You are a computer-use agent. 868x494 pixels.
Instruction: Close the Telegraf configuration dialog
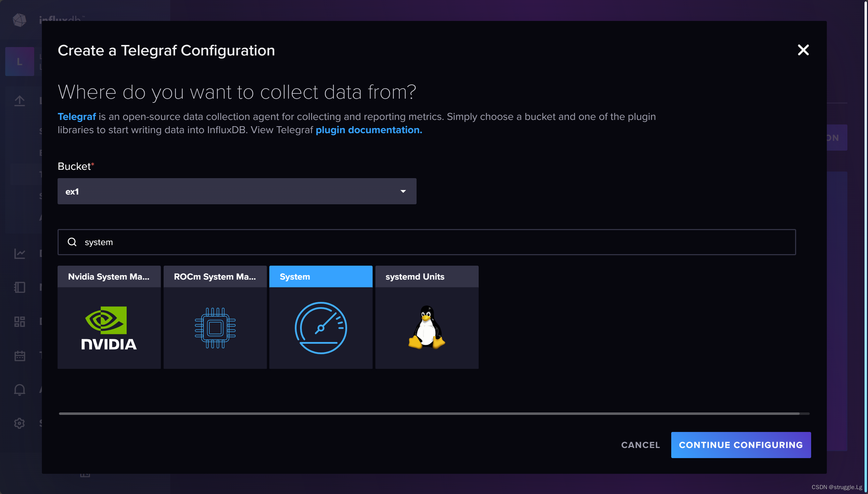pyautogui.click(x=803, y=50)
